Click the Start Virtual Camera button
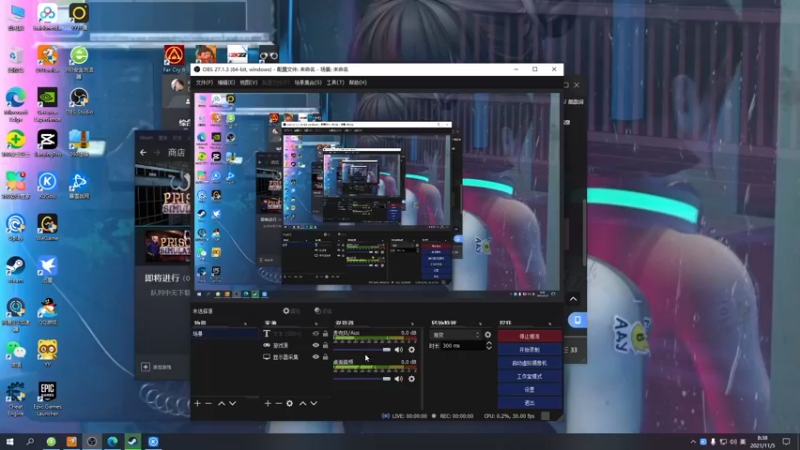 pos(530,363)
